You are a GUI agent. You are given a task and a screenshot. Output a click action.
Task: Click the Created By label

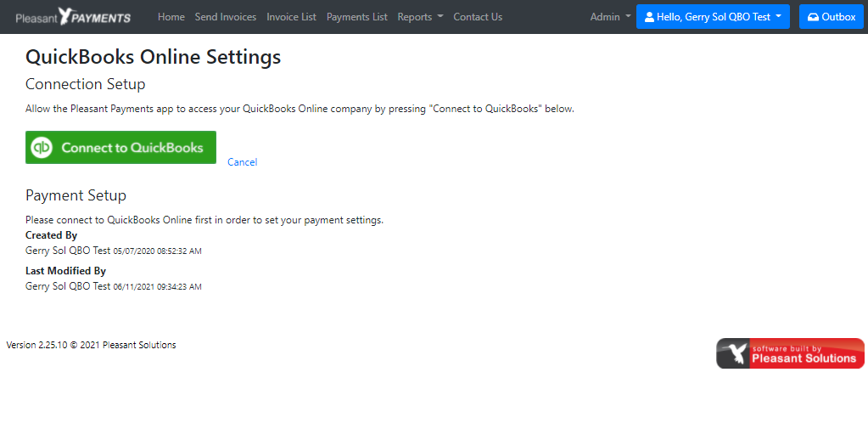[52, 235]
